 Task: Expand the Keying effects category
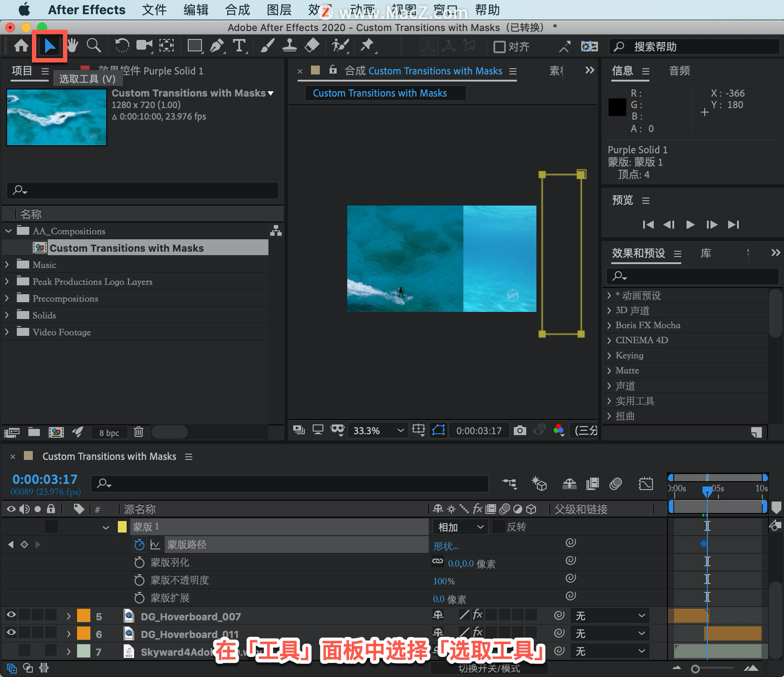[609, 355]
